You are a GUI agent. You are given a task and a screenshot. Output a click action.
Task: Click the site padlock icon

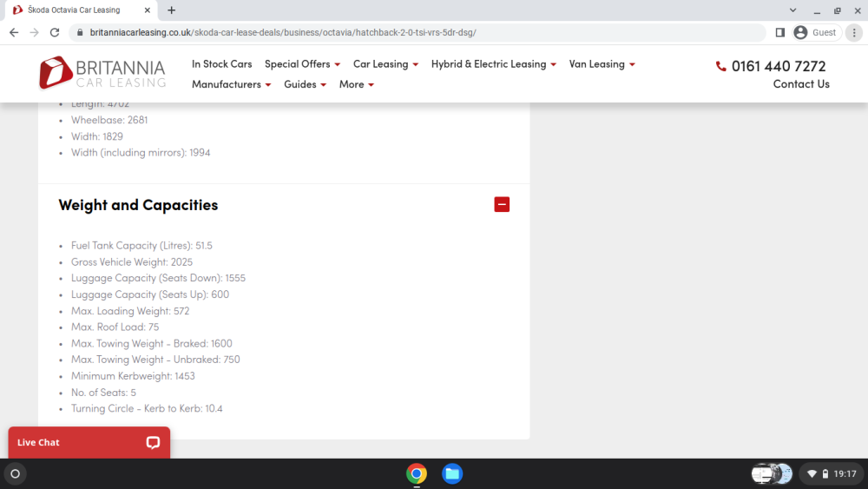pos(80,33)
